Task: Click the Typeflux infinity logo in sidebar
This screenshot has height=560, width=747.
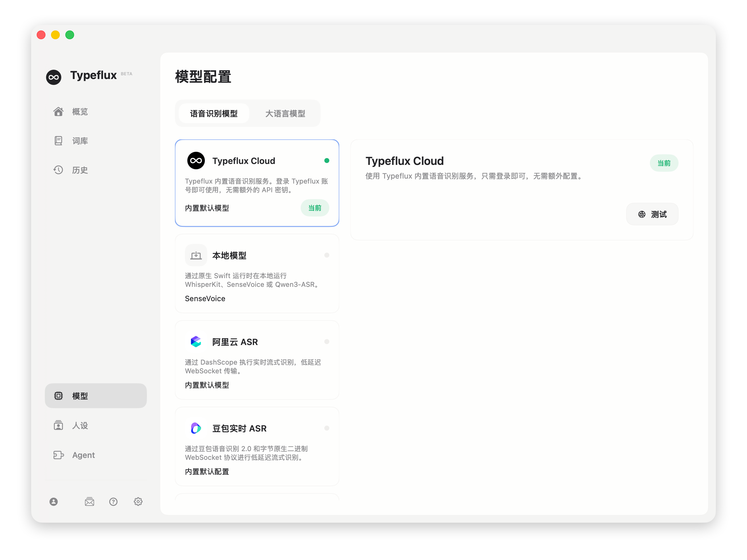Action: tap(54, 77)
